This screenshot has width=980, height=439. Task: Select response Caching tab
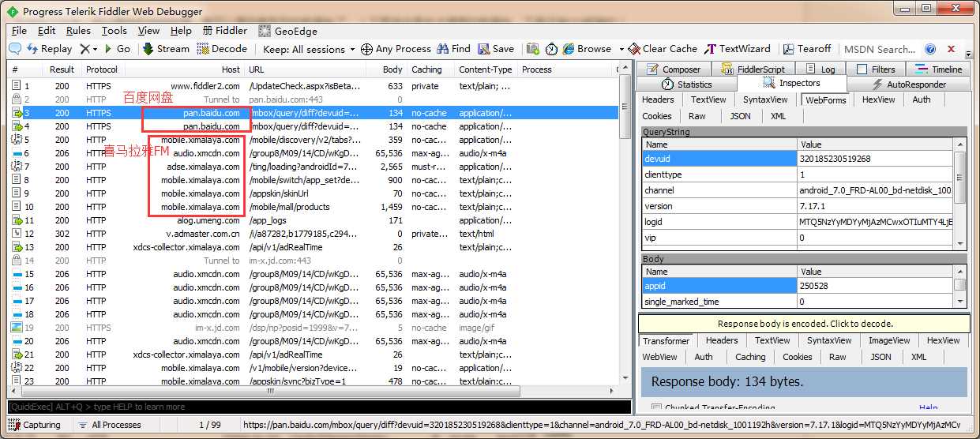tap(750, 357)
